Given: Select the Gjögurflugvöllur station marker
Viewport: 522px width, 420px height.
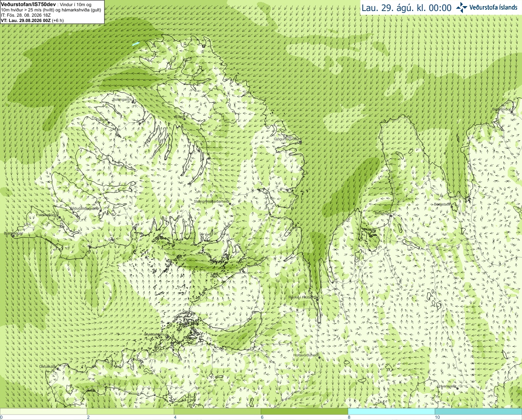Looking at the screenshot, I should pyautogui.click(x=300, y=141).
